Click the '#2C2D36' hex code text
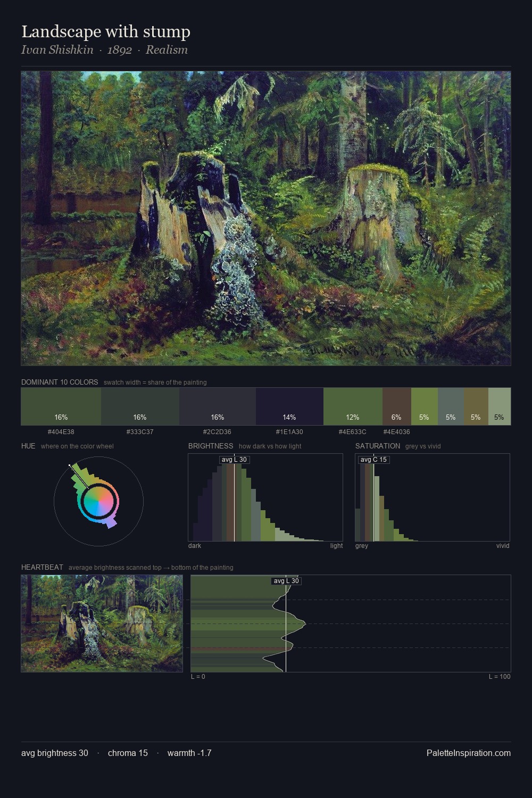 [x=217, y=432]
